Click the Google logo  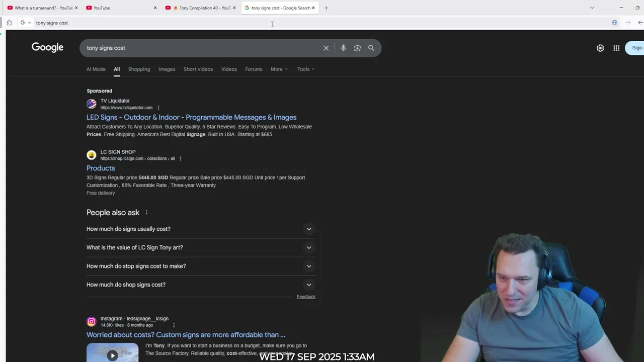click(47, 47)
